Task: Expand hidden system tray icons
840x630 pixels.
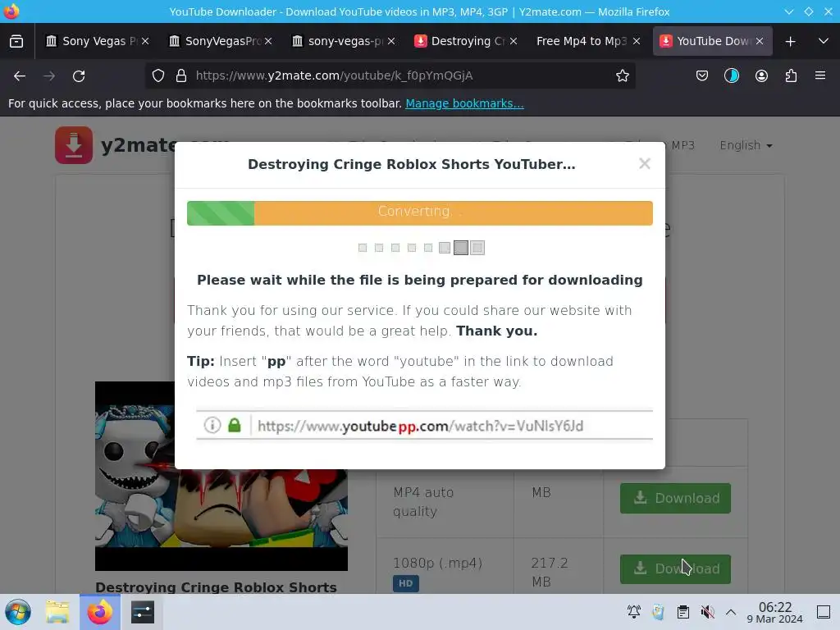Action: coord(731,612)
